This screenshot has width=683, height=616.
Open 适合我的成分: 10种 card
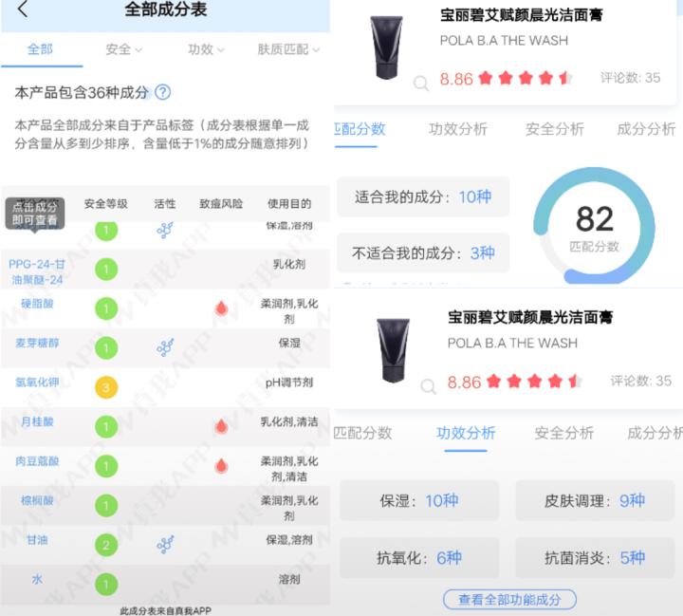click(423, 196)
